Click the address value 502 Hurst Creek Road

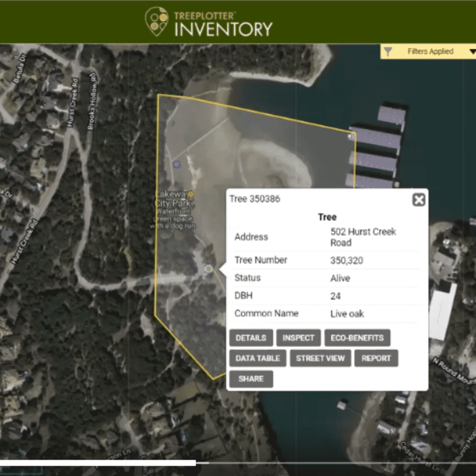click(x=363, y=237)
